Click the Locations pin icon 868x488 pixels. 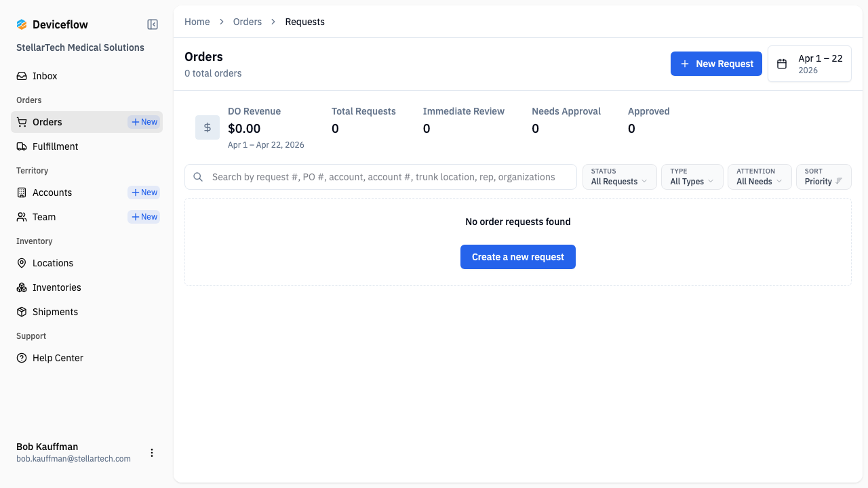coord(22,263)
